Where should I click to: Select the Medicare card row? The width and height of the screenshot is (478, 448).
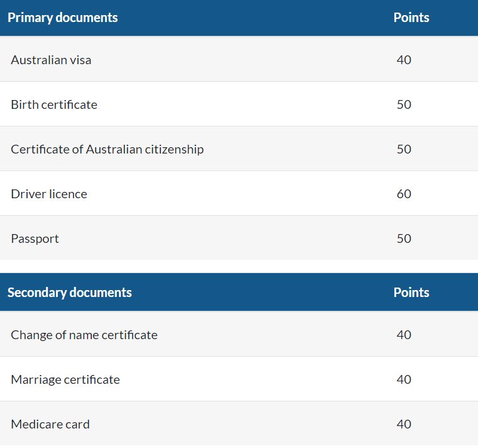(x=239, y=424)
